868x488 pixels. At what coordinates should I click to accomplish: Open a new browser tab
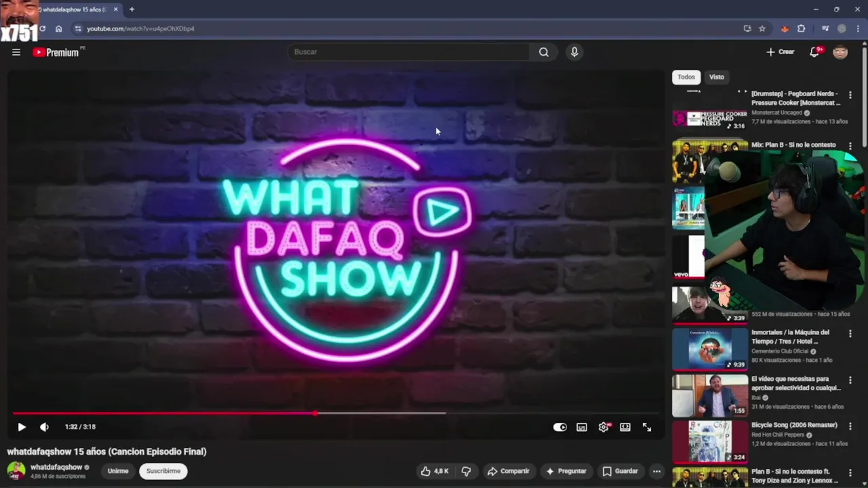coord(132,9)
